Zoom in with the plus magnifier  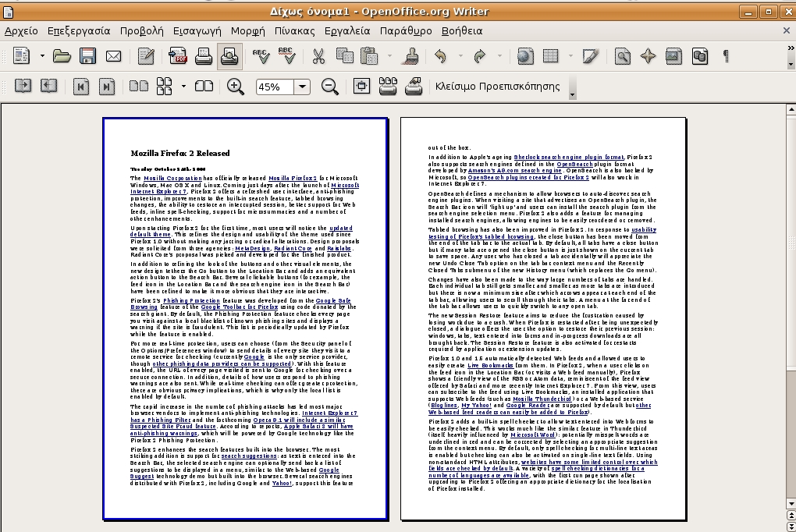(236, 87)
